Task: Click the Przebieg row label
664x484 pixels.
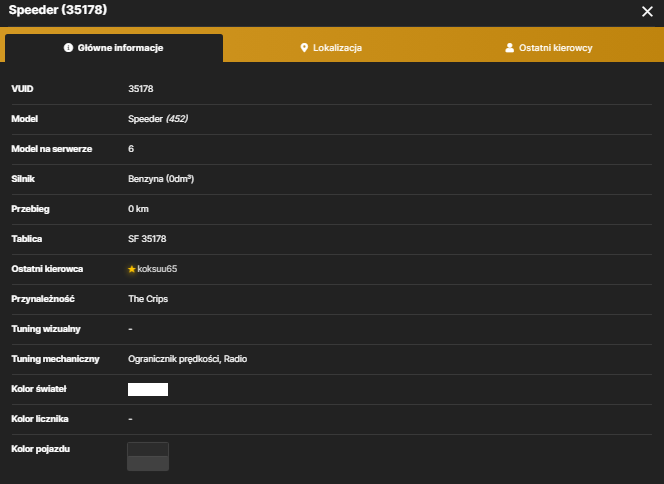Action: point(30,209)
